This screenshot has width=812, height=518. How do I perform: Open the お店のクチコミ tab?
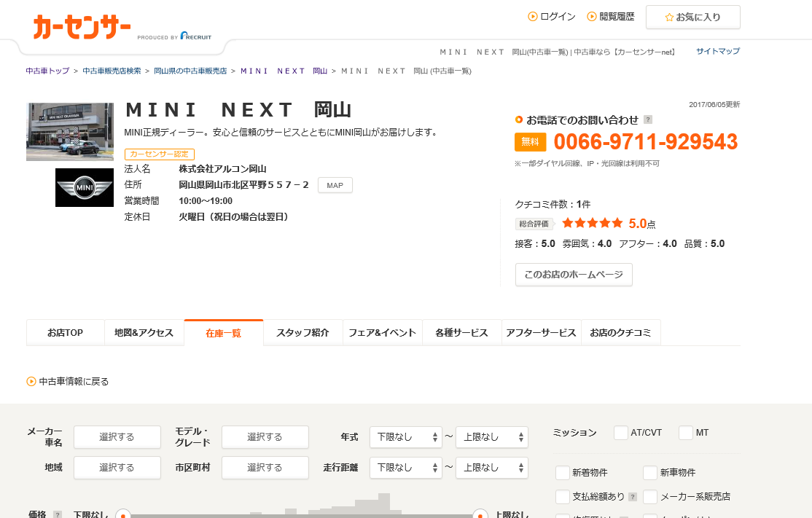click(620, 333)
